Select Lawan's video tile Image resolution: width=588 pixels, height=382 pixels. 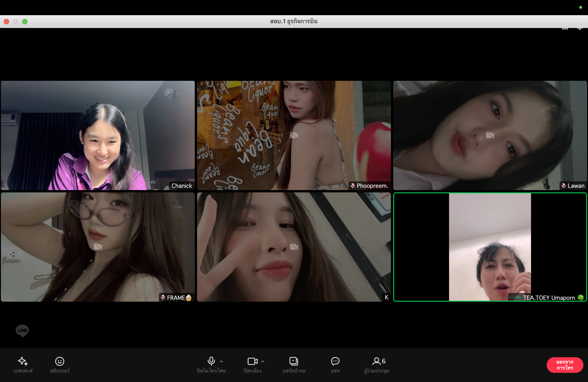[490, 135]
